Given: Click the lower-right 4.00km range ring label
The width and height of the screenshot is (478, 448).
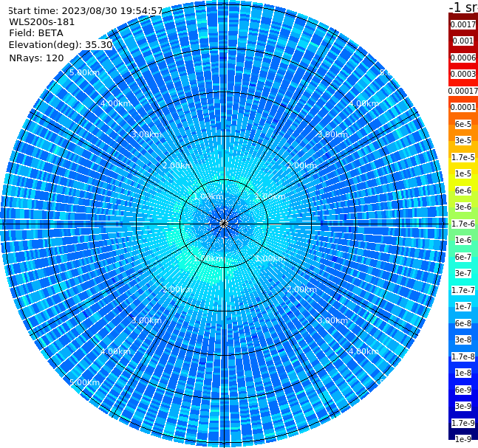Looking at the screenshot, I should 363,351.
